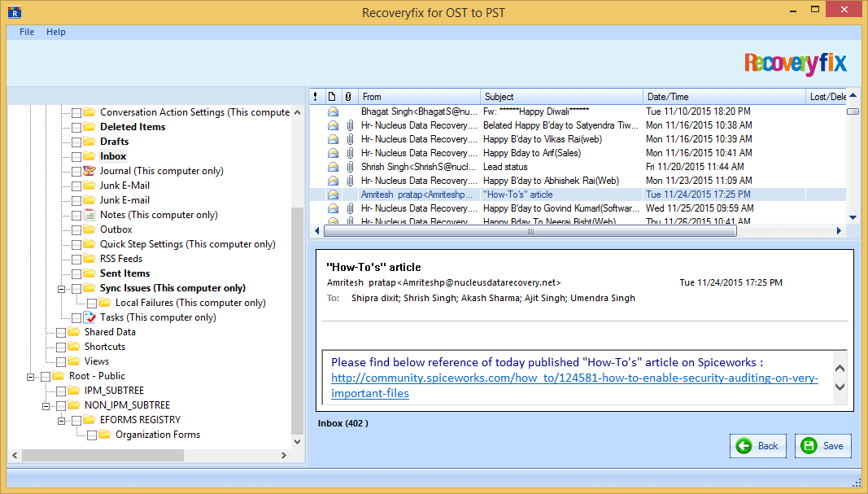Open the File menu
868x494 pixels.
click(x=27, y=32)
